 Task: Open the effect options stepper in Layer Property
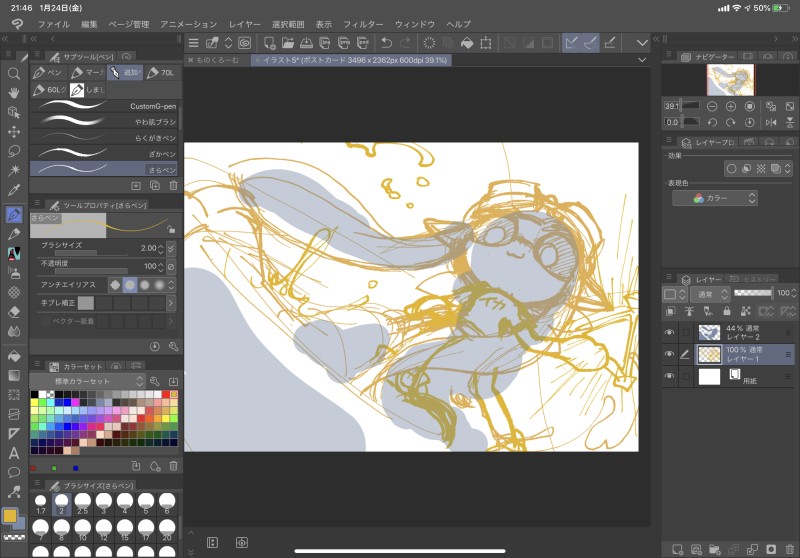(787, 168)
